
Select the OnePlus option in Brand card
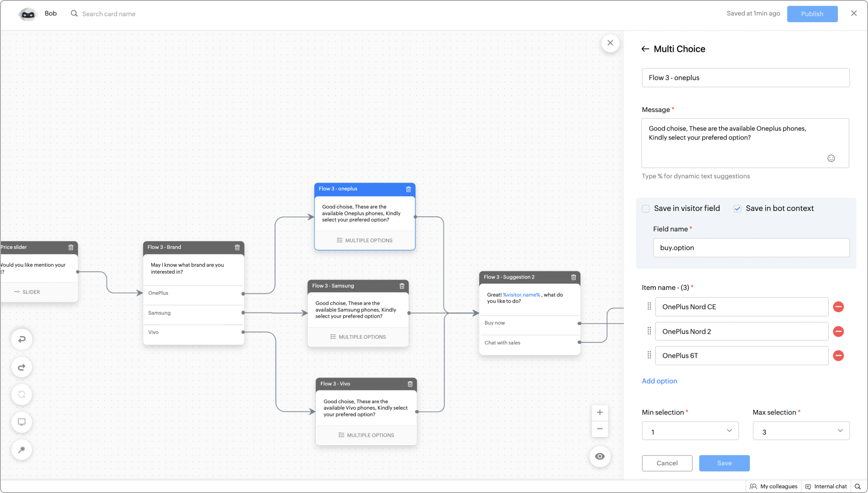(193, 293)
